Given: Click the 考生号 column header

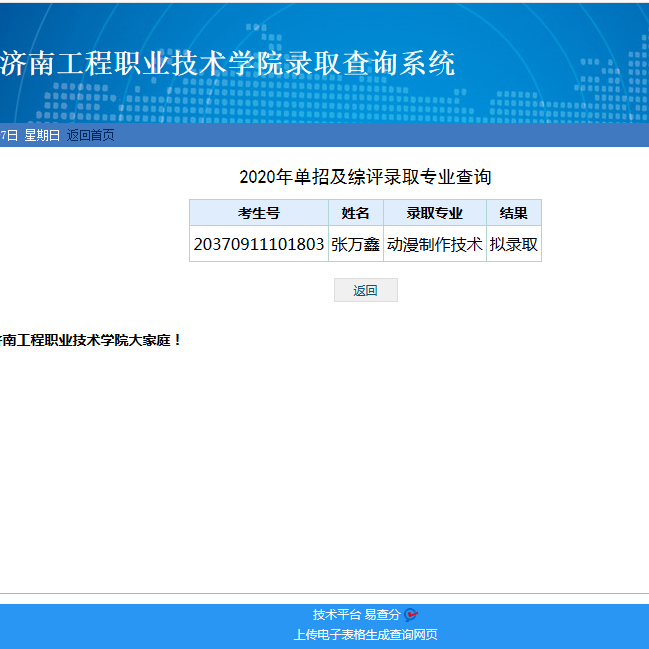Looking at the screenshot, I should tap(259, 213).
